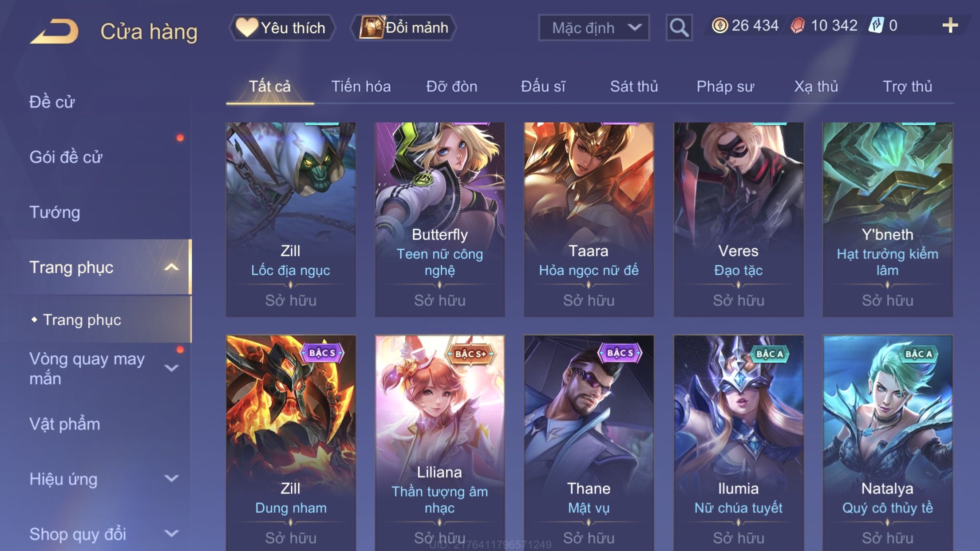Screen dimensions: 980x551
Task: Select the Tiến hóa tab
Action: [361, 87]
